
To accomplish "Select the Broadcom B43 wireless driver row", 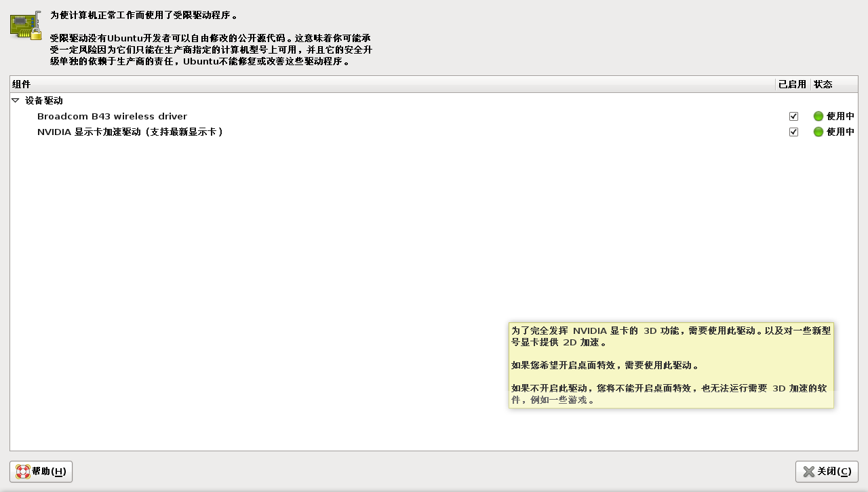I will pyautogui.click(x=434, y=116).
